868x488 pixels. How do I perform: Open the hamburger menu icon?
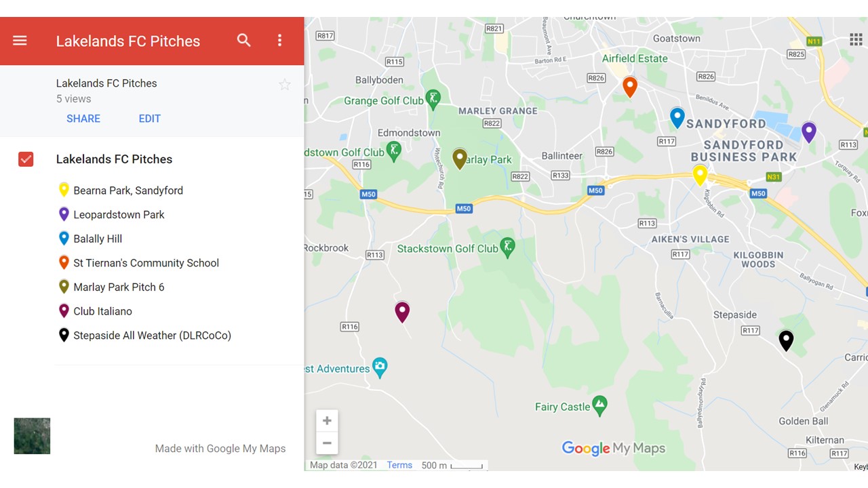click(20, 41)
